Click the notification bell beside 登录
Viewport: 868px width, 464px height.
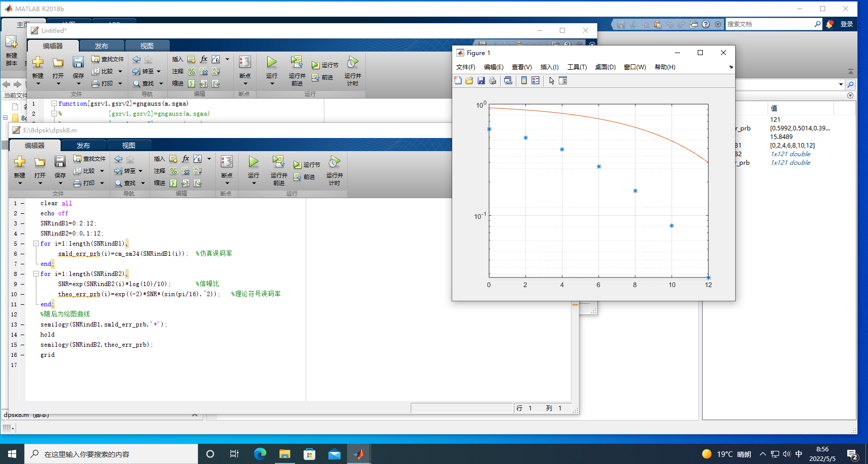(830, 24)
